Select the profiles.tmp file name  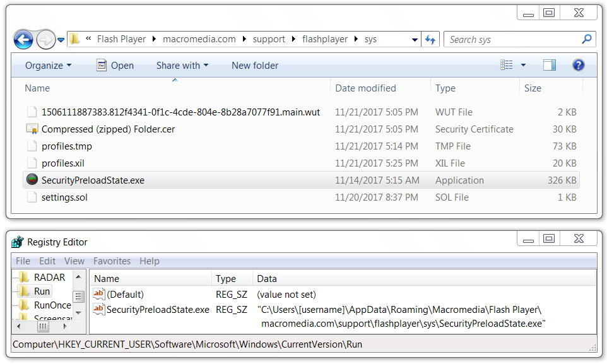tap(67, 146)
